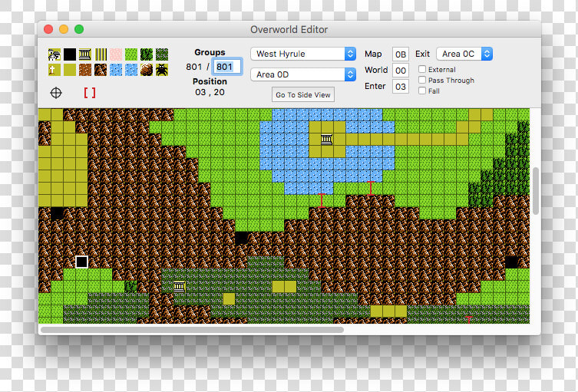Image resolution: width=578 pixels, height=392 pixels.
Task: Click the palace in the swamp area
Action: click(x=179, y=287)
